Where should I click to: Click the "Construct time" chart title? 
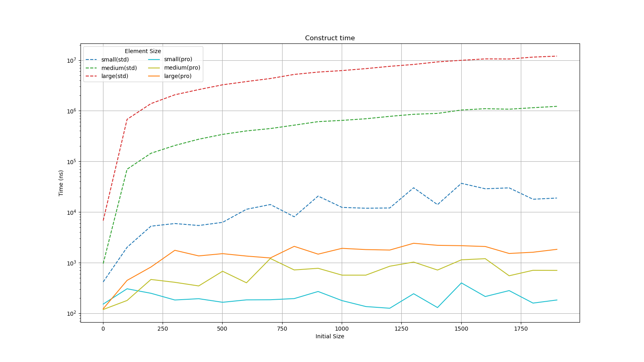[330, 38]
